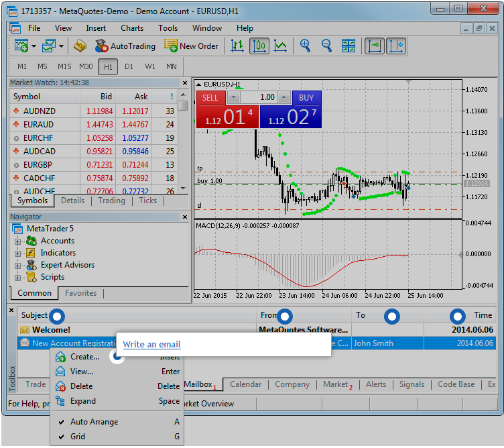Open the Signals tab in Toolbox

pos(412,384)
